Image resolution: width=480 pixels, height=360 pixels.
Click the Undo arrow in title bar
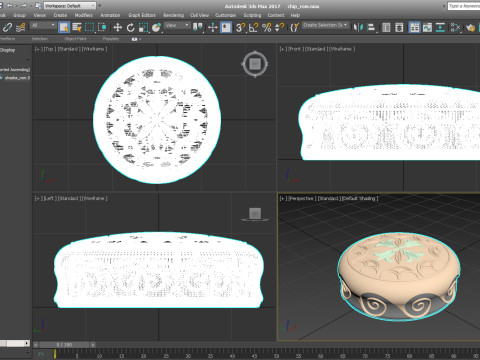9,6
